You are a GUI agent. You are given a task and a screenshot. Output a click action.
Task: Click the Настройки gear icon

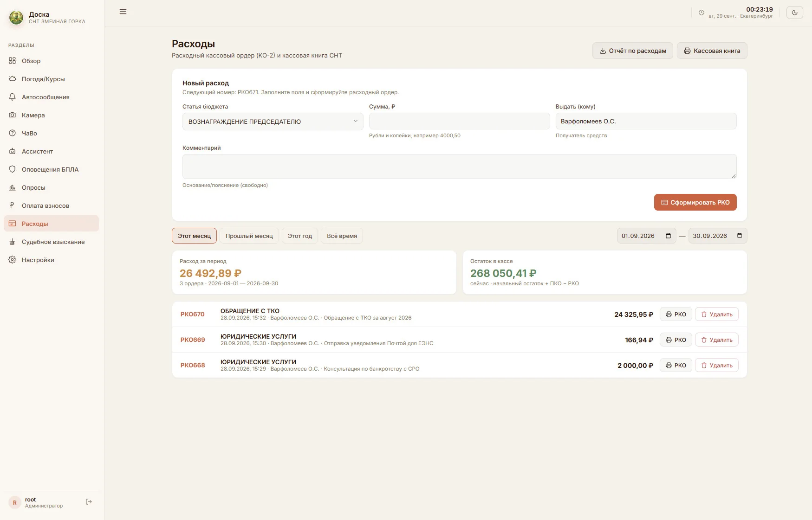point(13,260)
